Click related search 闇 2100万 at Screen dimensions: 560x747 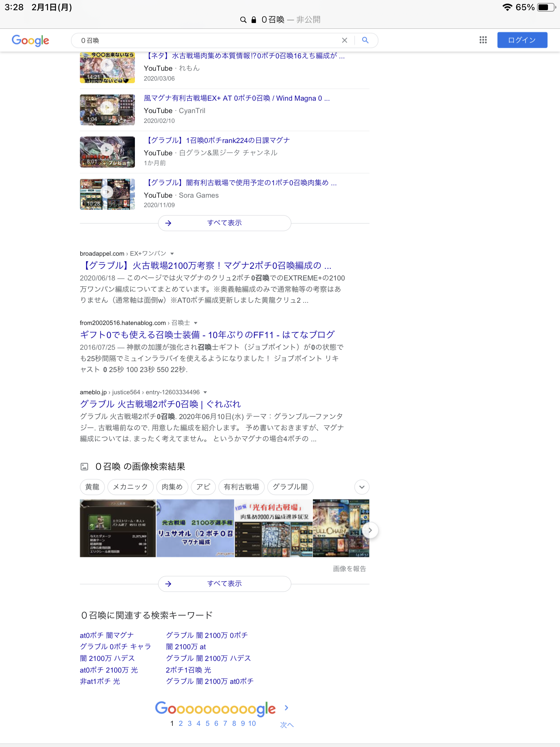pos(186,647)
